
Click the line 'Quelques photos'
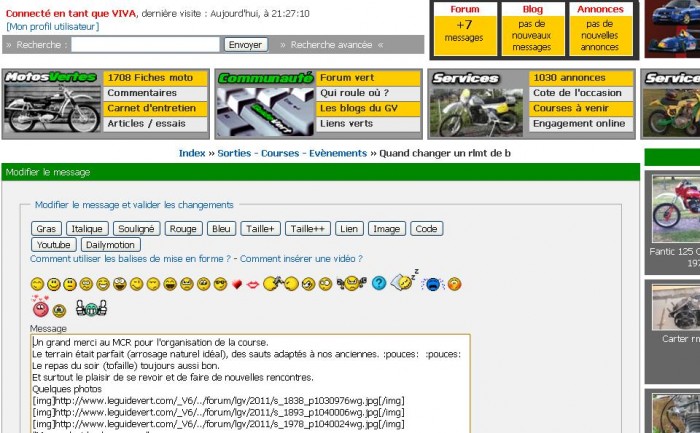point(67,389)
